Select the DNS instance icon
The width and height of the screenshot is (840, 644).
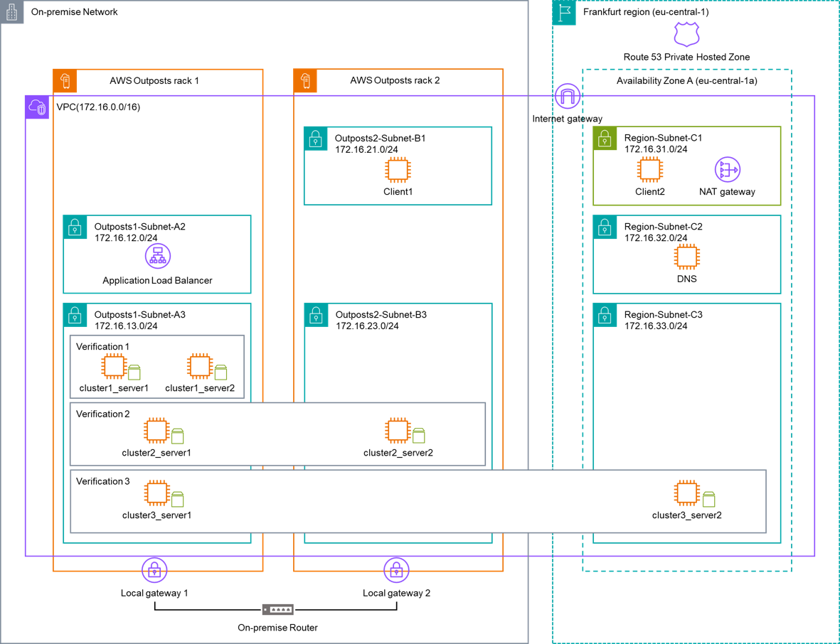point(686,257)
